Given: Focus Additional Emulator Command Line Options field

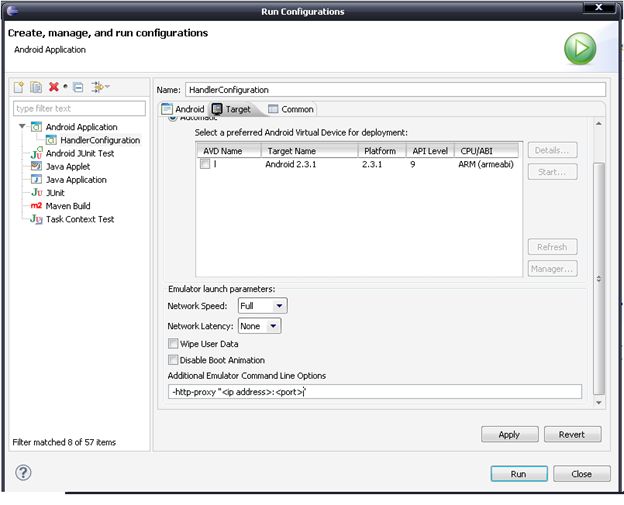Looking at the screenshot, I should (375, 392).
